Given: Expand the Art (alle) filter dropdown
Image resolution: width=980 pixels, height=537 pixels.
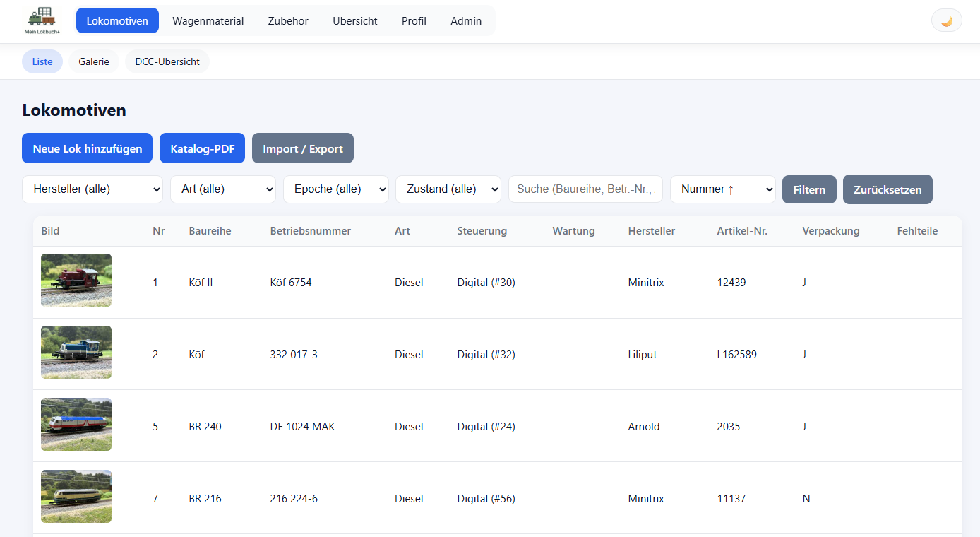Looking at the screenshot, I should (x=223, y=189).
